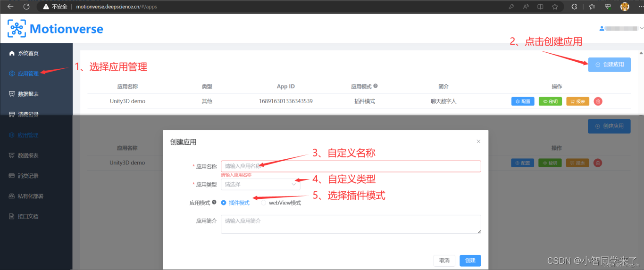The height and width of the screenshot is (270, 644).
Task: Select the 插件模式 radio button
Action: point(224,203)
